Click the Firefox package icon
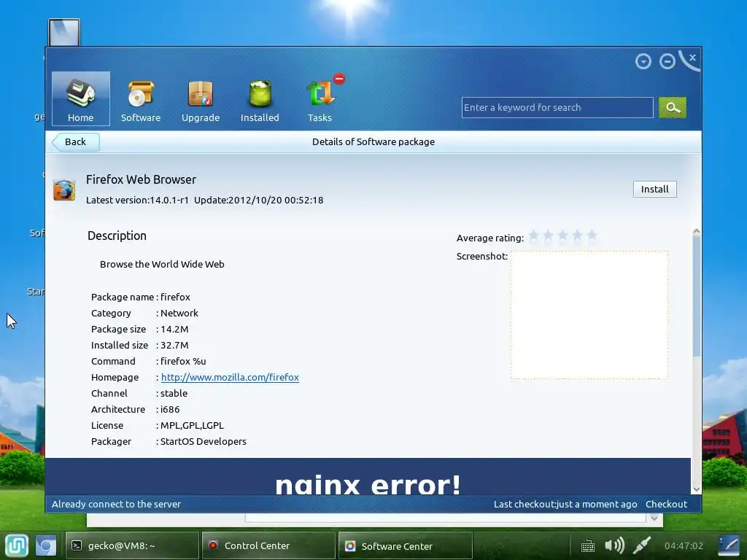 coord(64,190)
